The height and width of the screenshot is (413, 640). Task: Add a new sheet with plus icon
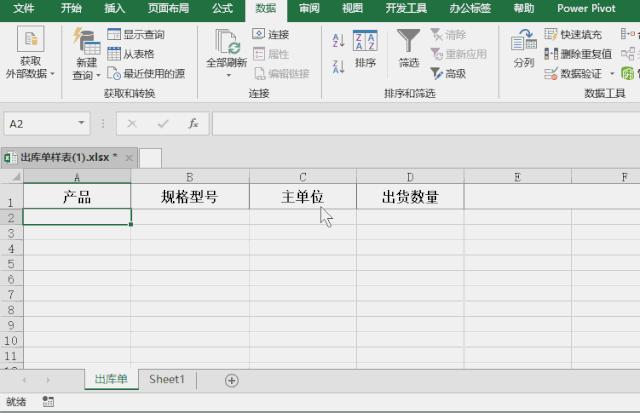point(231,380)
